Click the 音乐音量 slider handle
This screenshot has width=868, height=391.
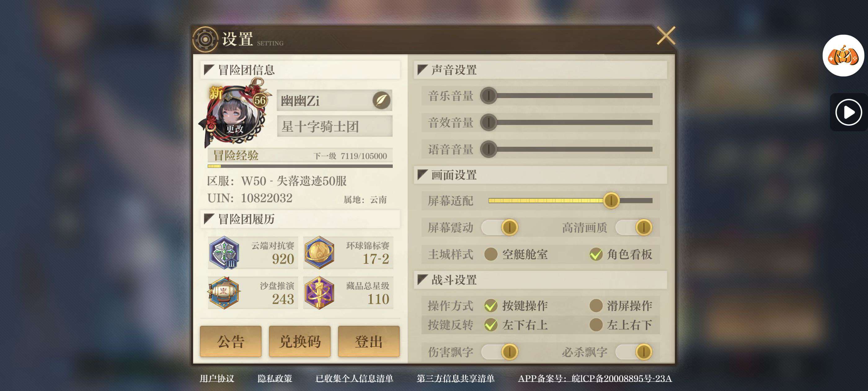(489, 96)
